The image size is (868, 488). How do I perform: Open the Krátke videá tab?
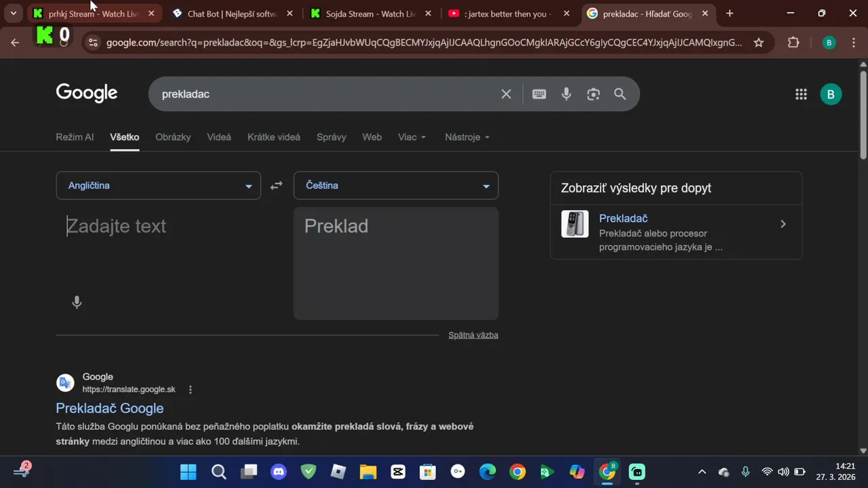(x=274, y=137)
